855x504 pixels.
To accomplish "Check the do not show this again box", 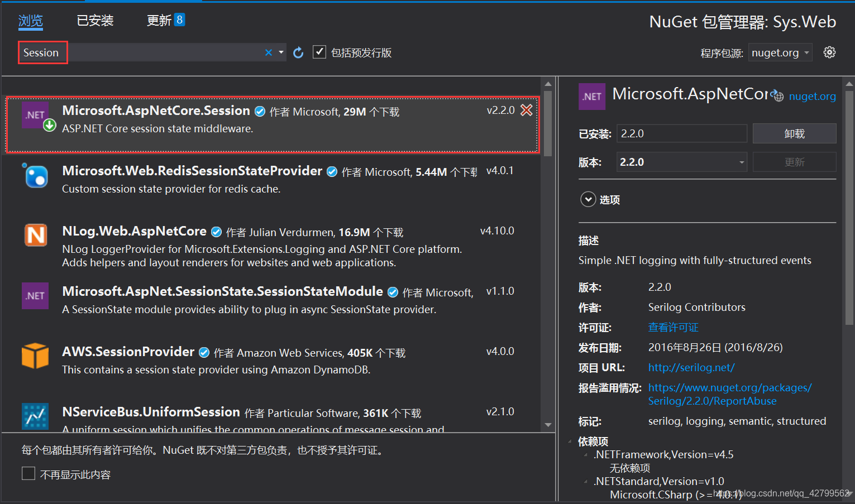I will (28, 473).
